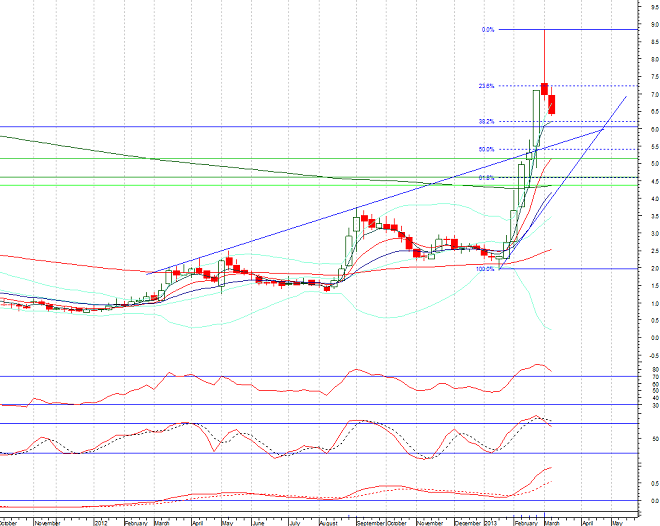This screenshot has width=660, height=526.
Task: Select the August label on date axis
Action: pyautogui.click(x=329, y=522)
